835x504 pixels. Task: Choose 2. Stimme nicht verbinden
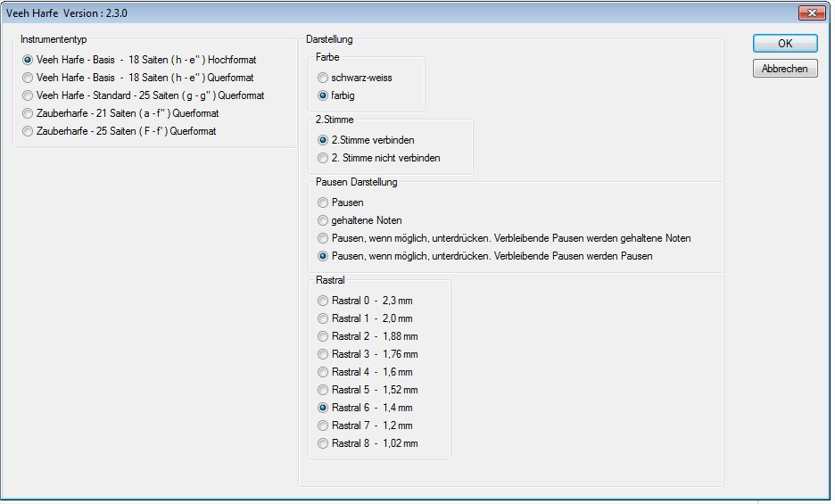[324, 158]
